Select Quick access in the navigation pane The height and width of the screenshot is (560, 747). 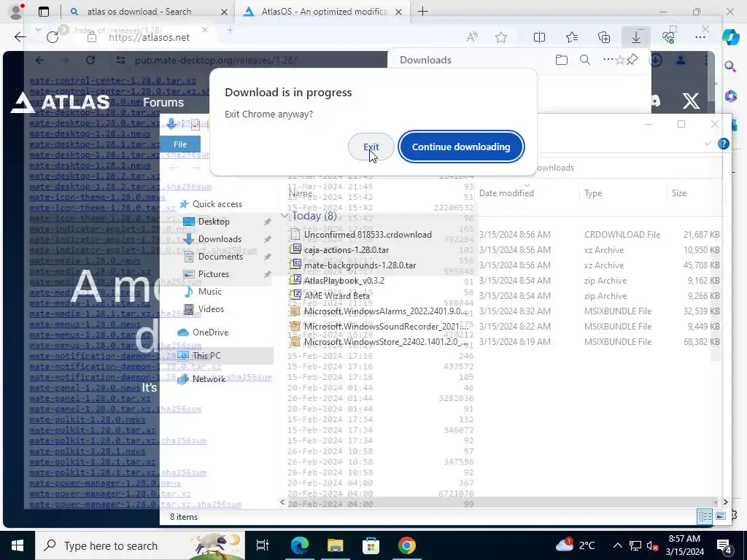[217, 204]
